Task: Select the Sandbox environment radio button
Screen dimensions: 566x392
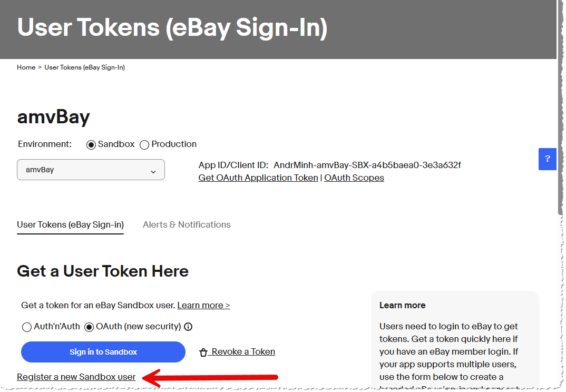Action: tap(91, 144)
